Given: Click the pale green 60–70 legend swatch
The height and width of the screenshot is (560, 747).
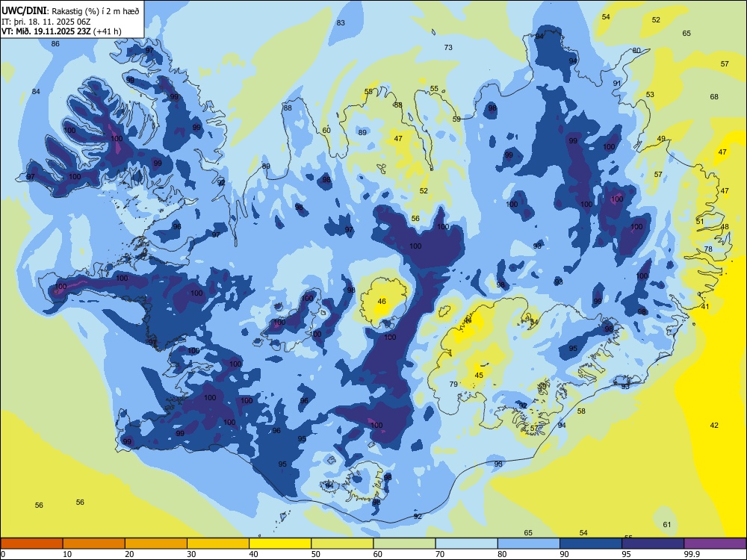Looking at the screenshot, I should pyautogui.click(x=404, y=544).
